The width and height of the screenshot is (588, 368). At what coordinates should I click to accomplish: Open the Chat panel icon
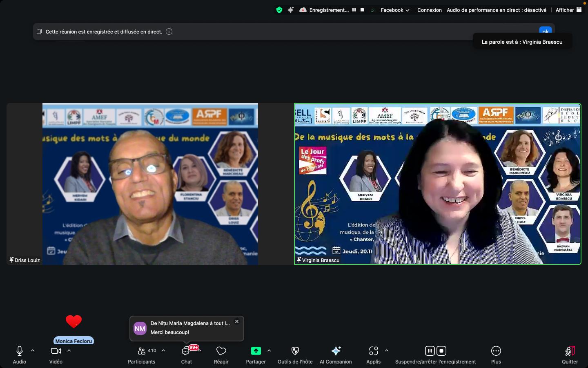pos(186,351)
